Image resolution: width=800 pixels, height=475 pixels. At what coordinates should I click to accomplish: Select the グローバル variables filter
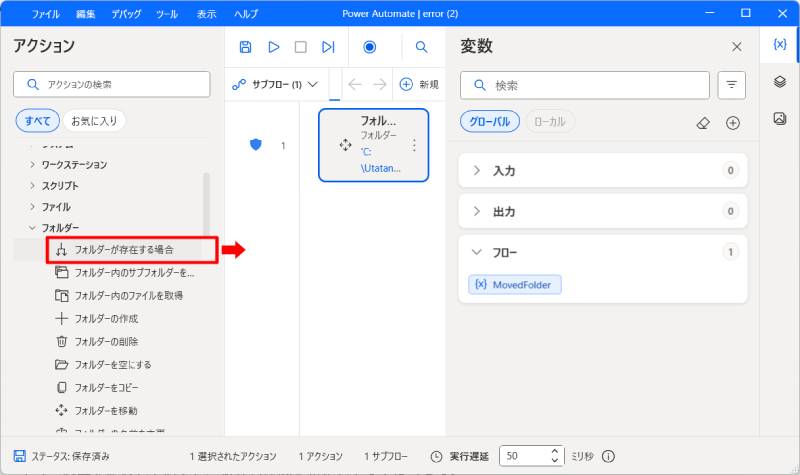pos(490,122)
